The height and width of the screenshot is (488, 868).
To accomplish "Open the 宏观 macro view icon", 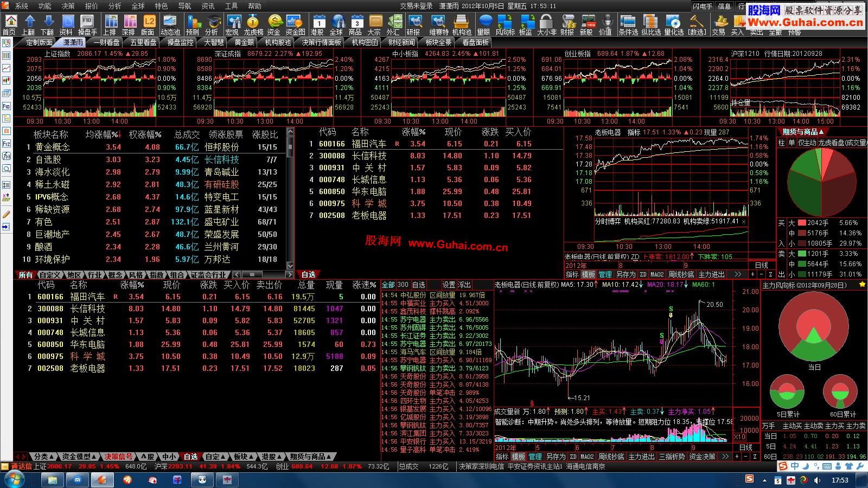I will pyautogui.click(x=233, y=25).
